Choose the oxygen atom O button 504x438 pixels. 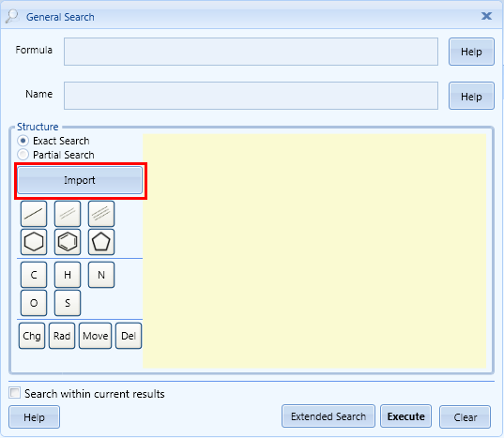(x=34, y=303)
